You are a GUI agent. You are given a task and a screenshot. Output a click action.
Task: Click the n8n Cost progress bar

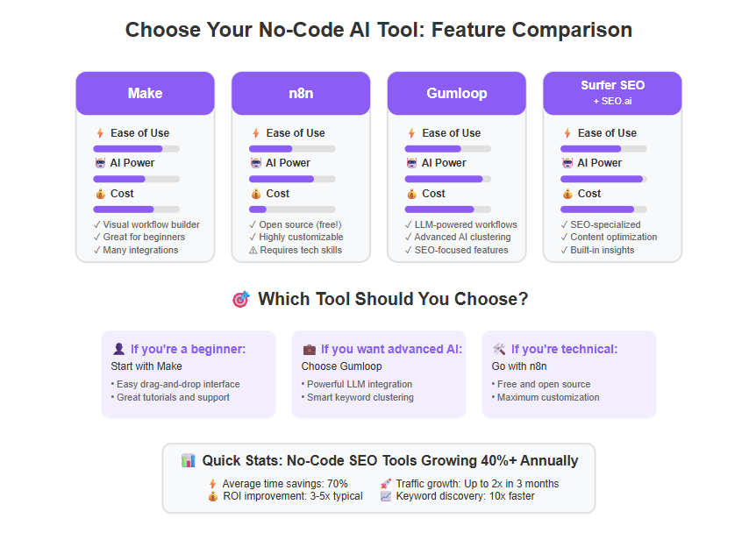click(x=292, y=210)
